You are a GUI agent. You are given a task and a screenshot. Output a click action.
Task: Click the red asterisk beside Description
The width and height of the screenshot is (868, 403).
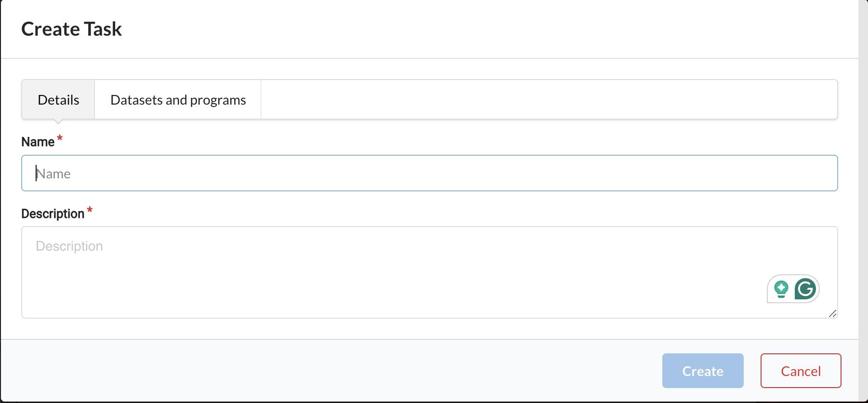(x=90, y=211)
